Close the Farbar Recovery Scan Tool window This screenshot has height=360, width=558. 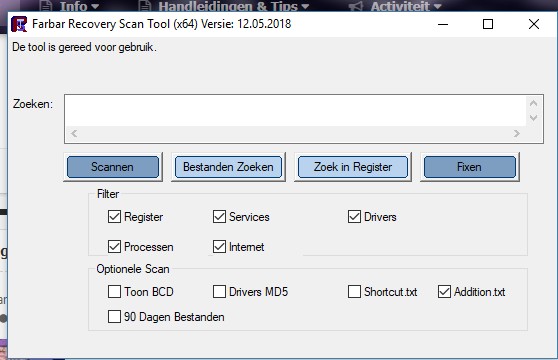pos(534,24)
